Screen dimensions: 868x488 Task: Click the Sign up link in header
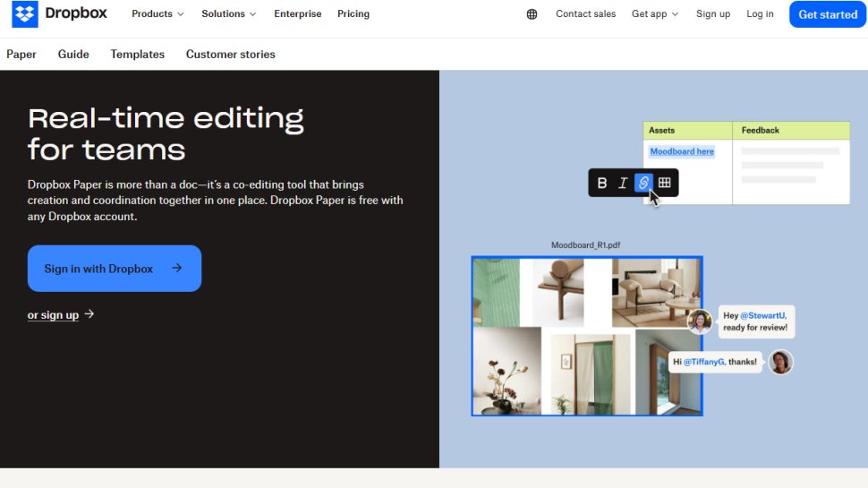(713, 13)
